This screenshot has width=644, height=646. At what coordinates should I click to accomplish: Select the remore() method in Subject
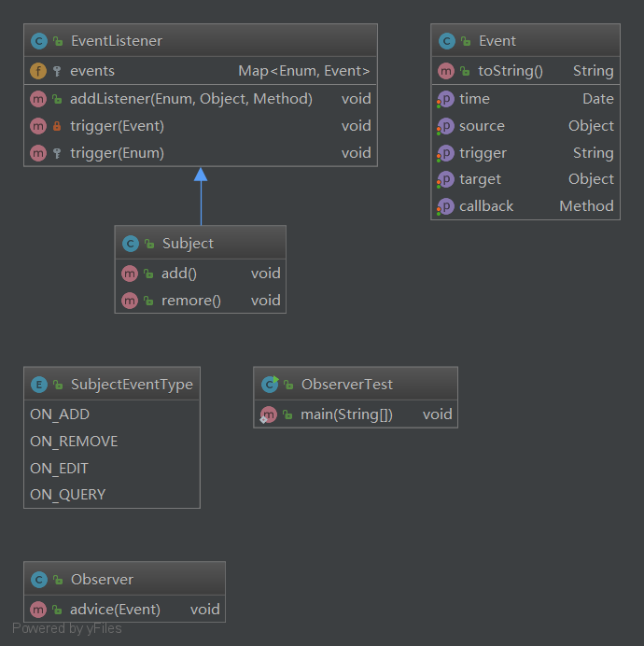(190, 301)
